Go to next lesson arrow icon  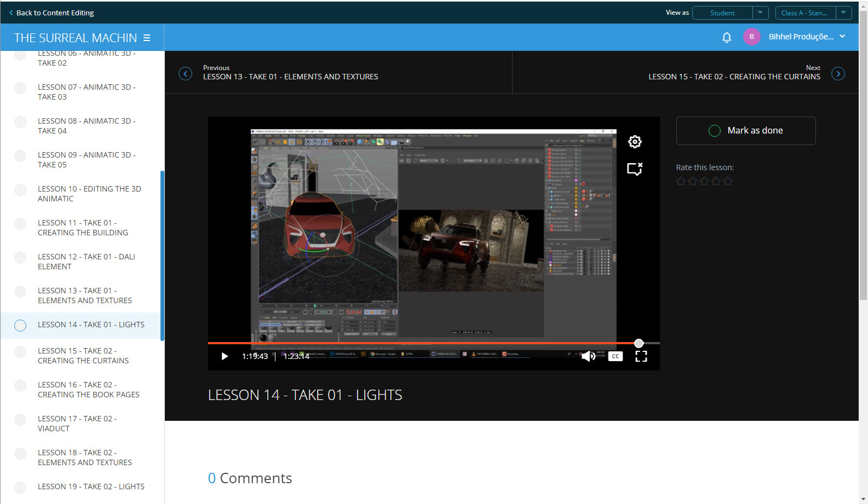(x=838, y=73)
